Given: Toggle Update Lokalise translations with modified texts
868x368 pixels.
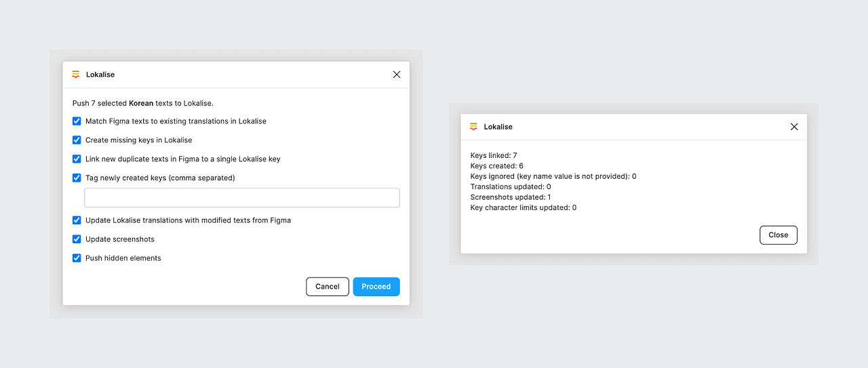Looking at the screenshot, I should click(77, 220).
